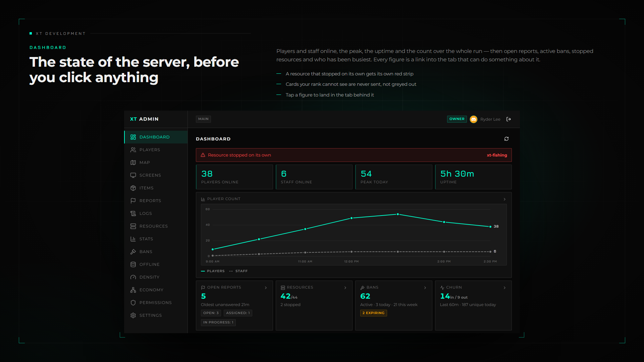Image resolution: width=644 pixels, height=362 pixels.
Task: Go to the Logs menu item
Action: tap(156, 214)
